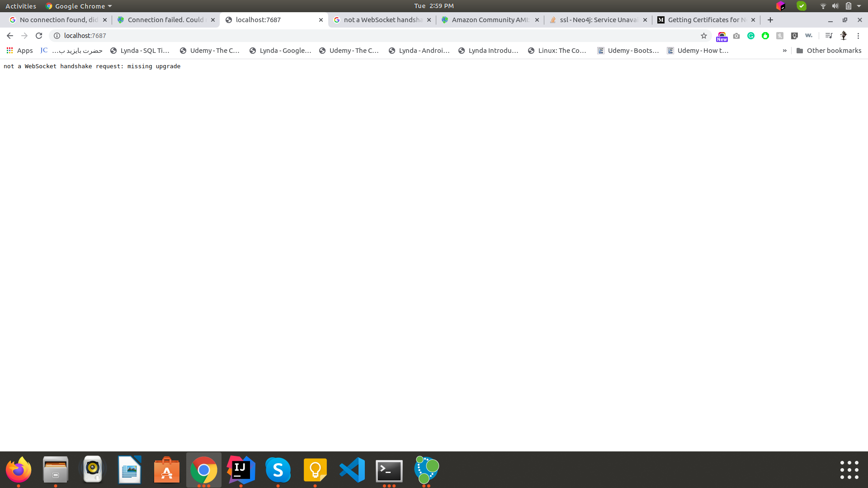This screenshot has height=488, width=868.
Task: Open the Google Chrome app menu in top bar
Action: pyautogui.click(x=79, y=6)
